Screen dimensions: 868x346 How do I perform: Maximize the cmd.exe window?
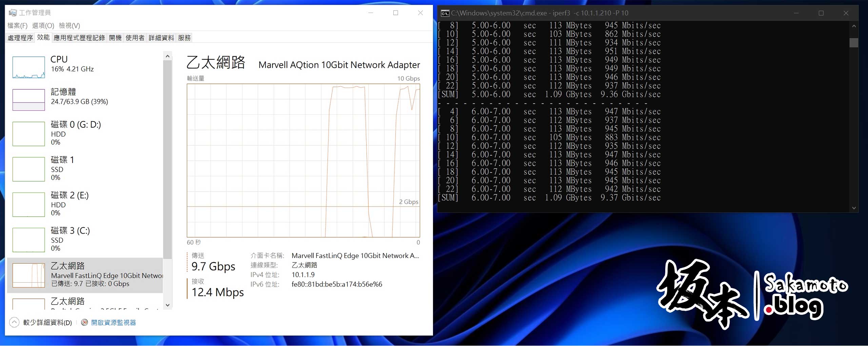click(x=821, y=13)
